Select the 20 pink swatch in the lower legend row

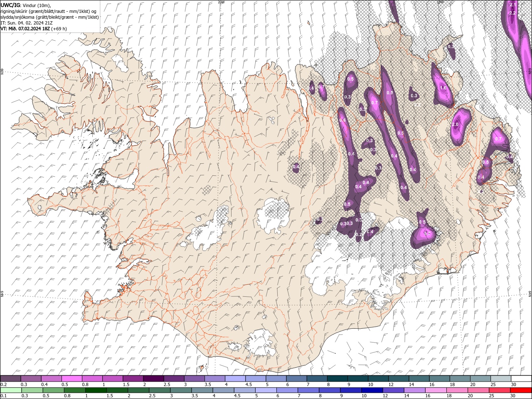coord(478,390)
